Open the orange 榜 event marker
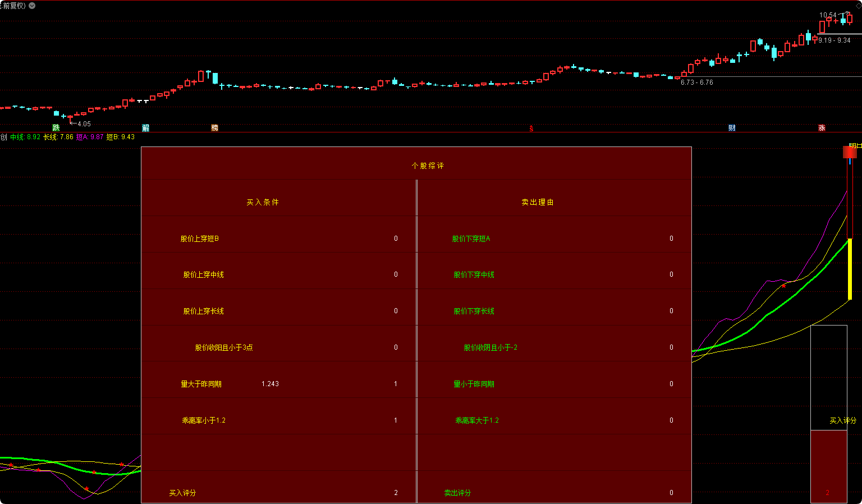The height and width of the screenshot is (504, 862). coord(214,128)
